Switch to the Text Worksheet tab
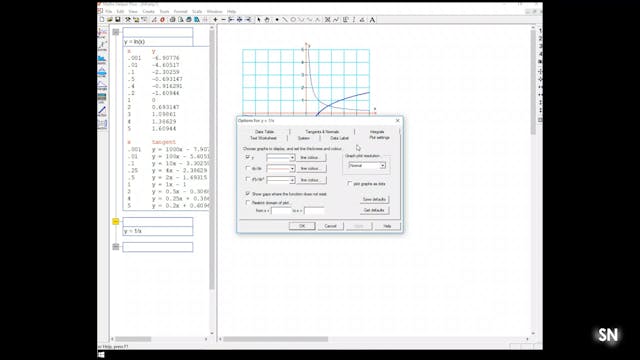This screenshot has width=640, height=360. tap(263, 138)
